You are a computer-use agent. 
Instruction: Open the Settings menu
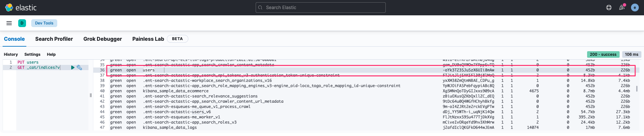click(32, 54)
